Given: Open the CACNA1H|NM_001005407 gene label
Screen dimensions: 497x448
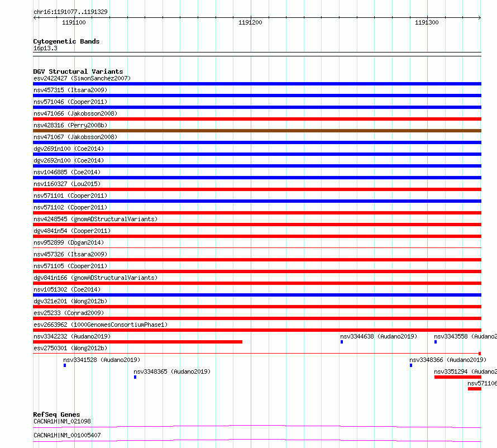Looking at the screenshot, I should pos(67,435).
